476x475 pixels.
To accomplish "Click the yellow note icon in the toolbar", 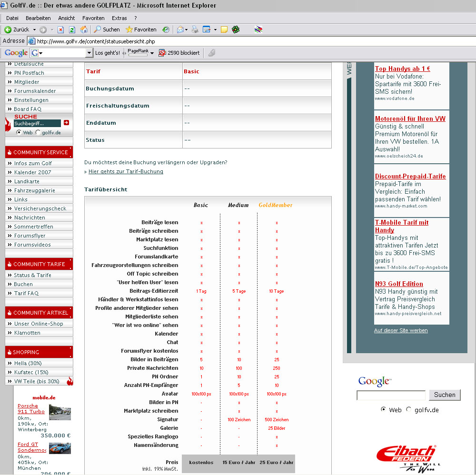I will tap(224, 30).
